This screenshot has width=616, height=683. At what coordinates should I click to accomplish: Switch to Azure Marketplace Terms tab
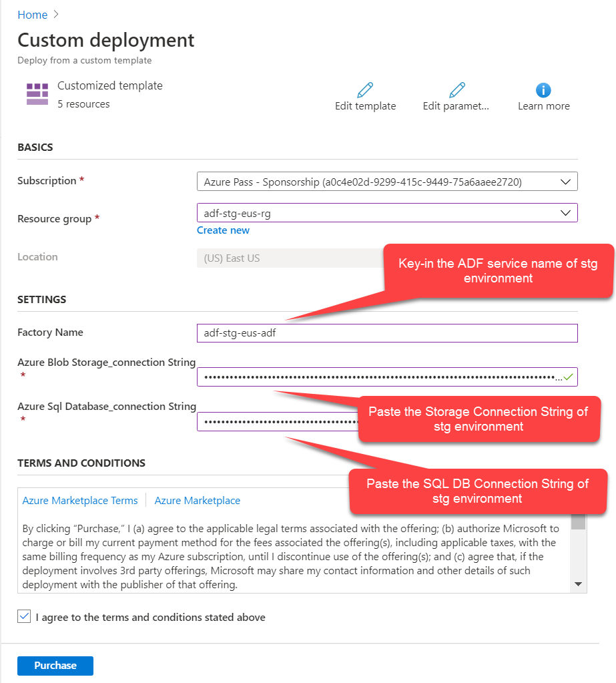tap(80, 501)
